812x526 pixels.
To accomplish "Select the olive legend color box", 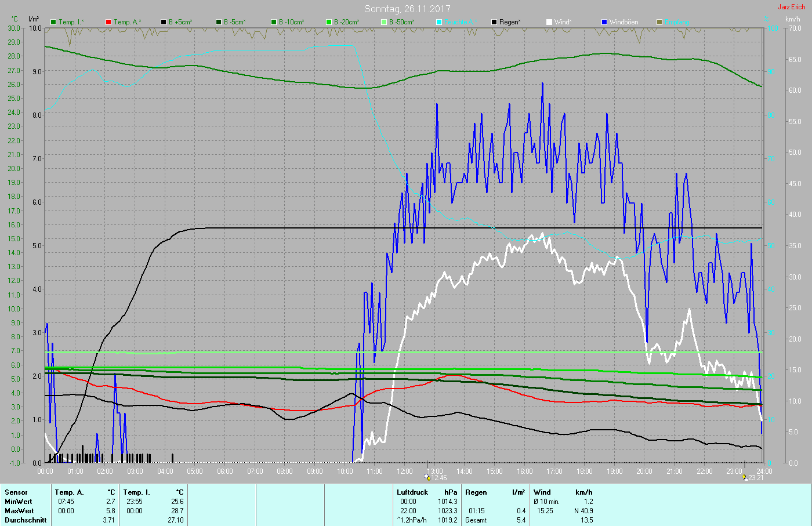I will tap(659, 22).
